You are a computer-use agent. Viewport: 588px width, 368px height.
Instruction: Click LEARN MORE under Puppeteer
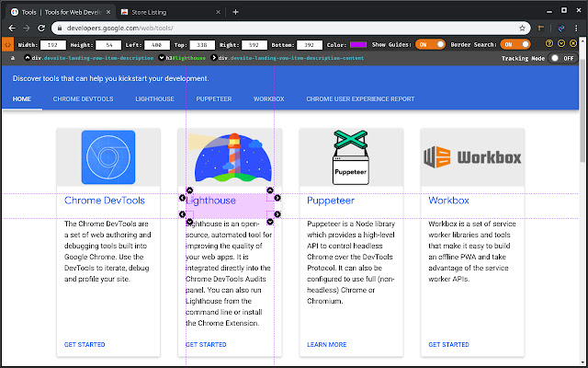pos(327,345)
